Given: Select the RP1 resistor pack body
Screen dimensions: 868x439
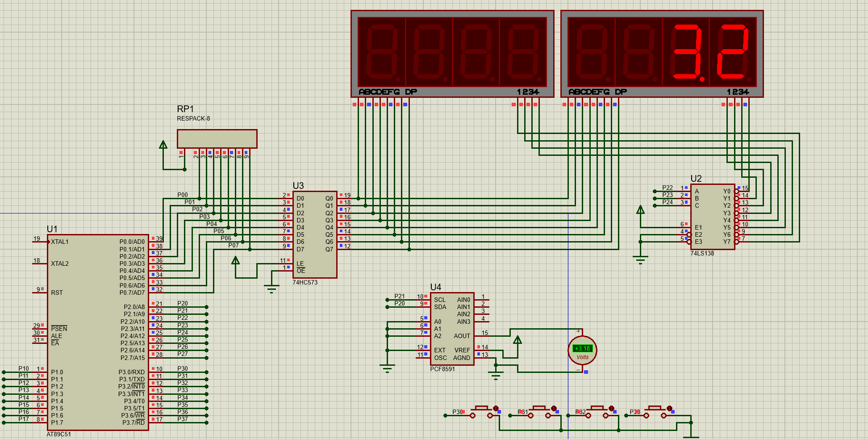Looking at the screenshot, I should click(x=217, y=139).
